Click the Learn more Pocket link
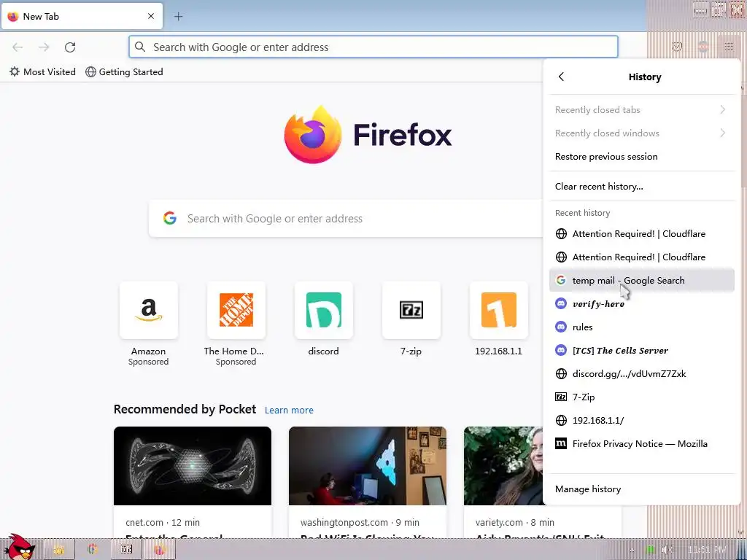Image resolution: width=747 pixels, height=560 pixels. coord(289,410)
